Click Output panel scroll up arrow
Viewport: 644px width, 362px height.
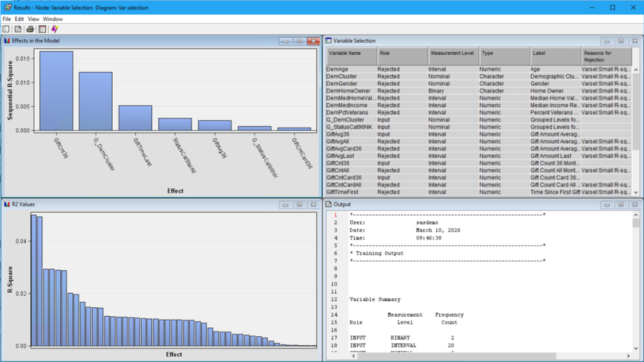[636, 215]
